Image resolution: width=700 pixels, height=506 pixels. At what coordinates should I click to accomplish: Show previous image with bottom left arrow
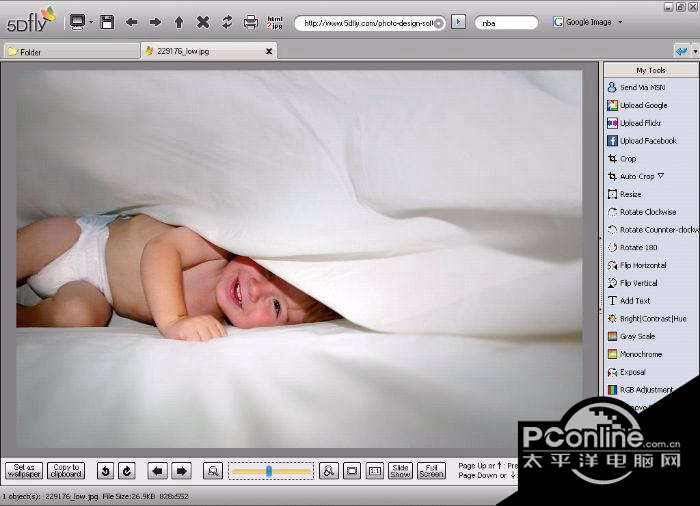tap(158, 471)
